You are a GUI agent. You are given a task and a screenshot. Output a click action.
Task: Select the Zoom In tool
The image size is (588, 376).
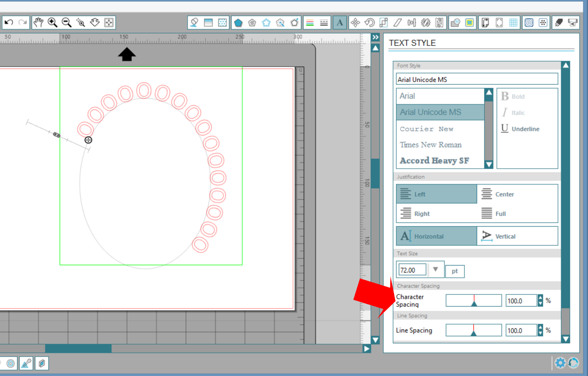click(x=52, y=22)
